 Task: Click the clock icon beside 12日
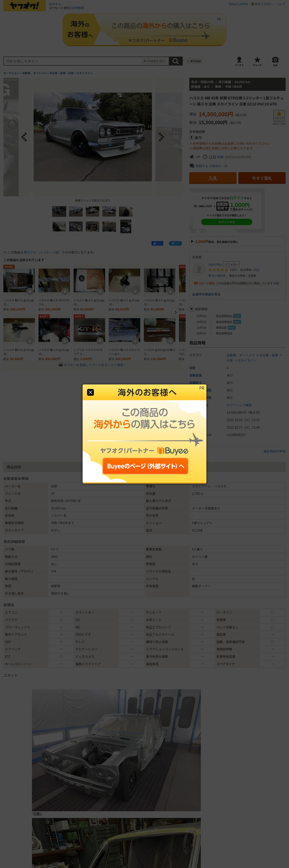pyautogui.click(x=205, y=157)
